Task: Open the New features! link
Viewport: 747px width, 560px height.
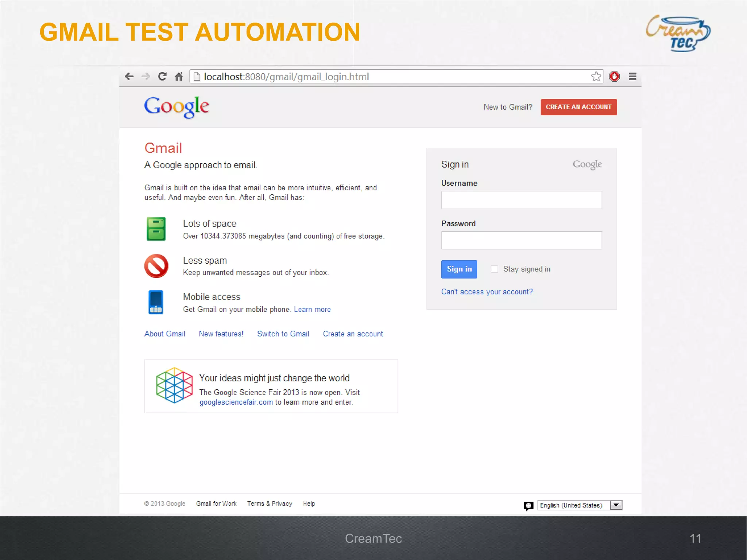Action: [221, 334]
